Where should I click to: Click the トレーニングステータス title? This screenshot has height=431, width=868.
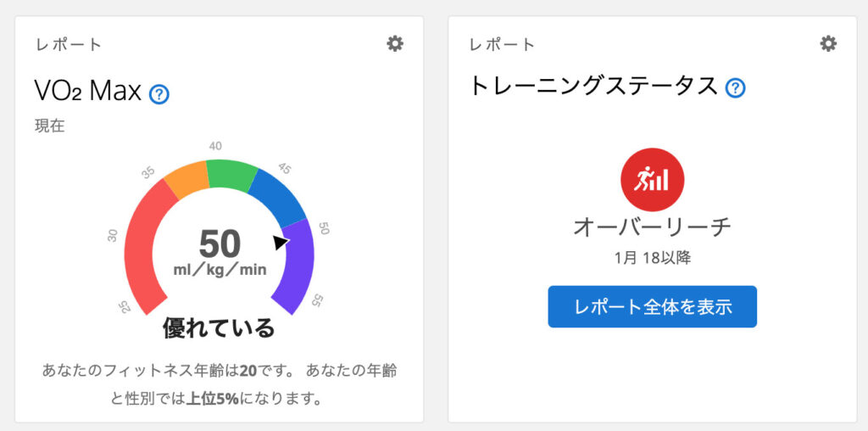[x=593, y=87]
